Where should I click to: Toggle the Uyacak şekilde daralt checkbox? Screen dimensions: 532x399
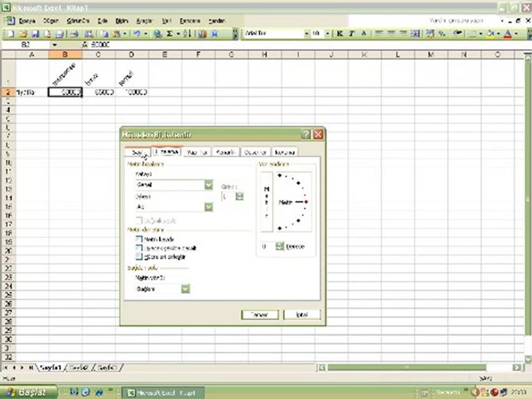pos(139,248)
